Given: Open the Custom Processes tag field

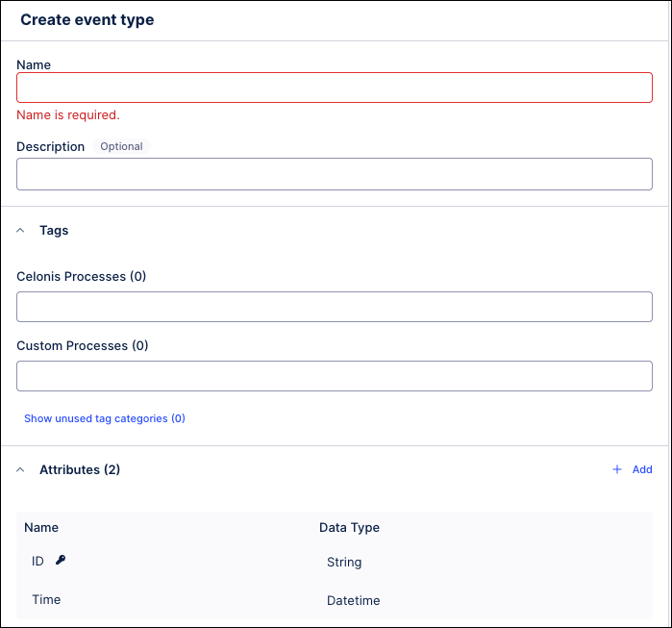Looking at the screenshot, I should pos(334,376).
